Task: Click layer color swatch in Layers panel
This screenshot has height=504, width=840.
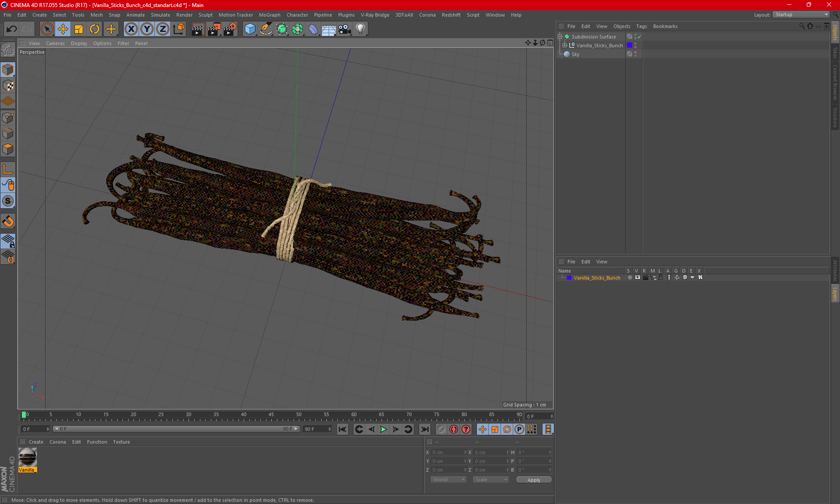Action: (569, 278)
